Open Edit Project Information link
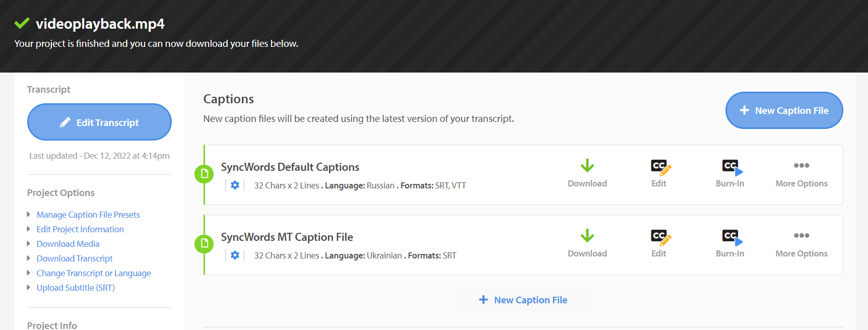 pyautogui.click(x=80, y=229)
